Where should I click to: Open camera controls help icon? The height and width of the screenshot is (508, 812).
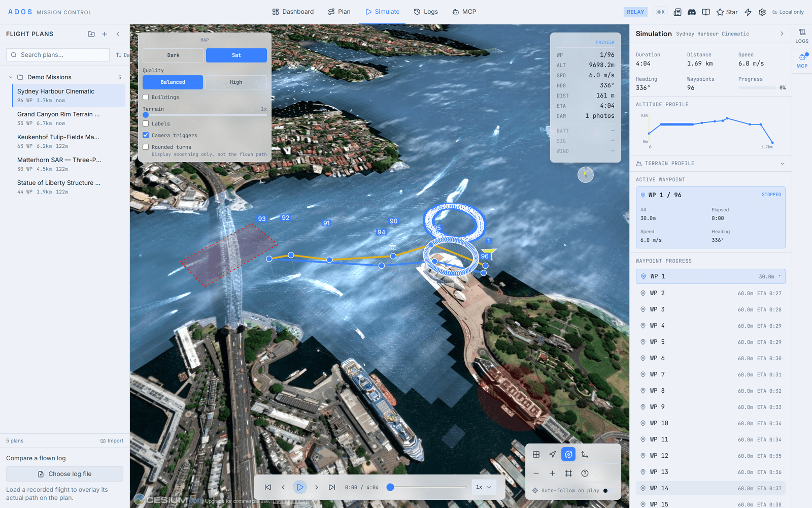click(585, 473)
